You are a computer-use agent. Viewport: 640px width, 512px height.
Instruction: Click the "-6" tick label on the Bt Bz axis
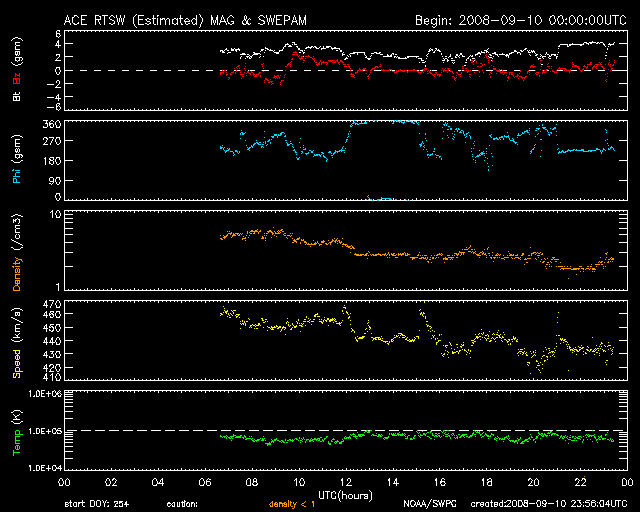[x=54, y=107]
